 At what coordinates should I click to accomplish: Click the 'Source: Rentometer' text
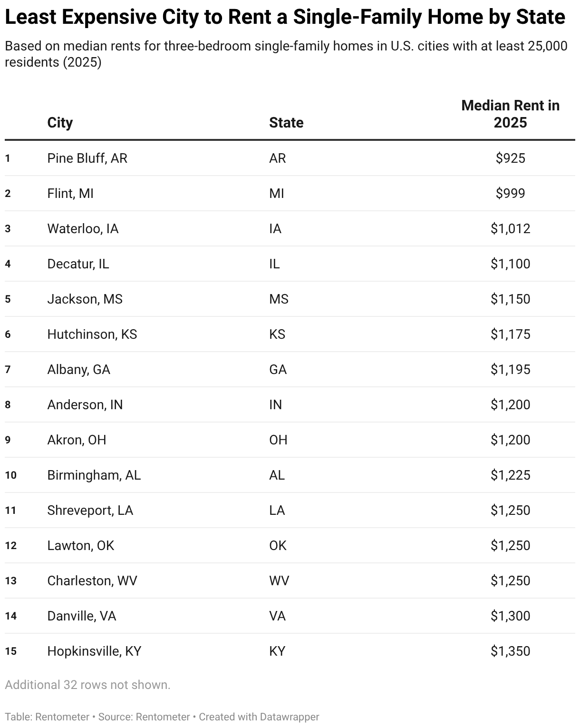tap(144, 717)
